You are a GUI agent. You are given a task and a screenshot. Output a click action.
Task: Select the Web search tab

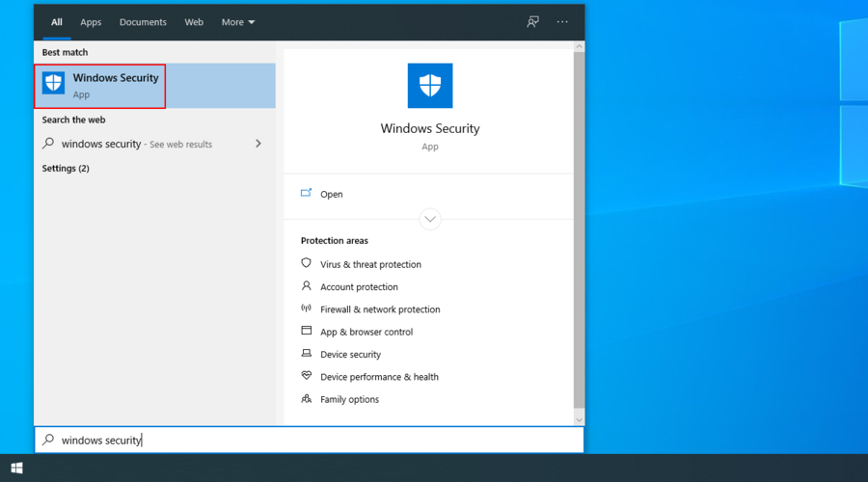(x=194, y=22)
